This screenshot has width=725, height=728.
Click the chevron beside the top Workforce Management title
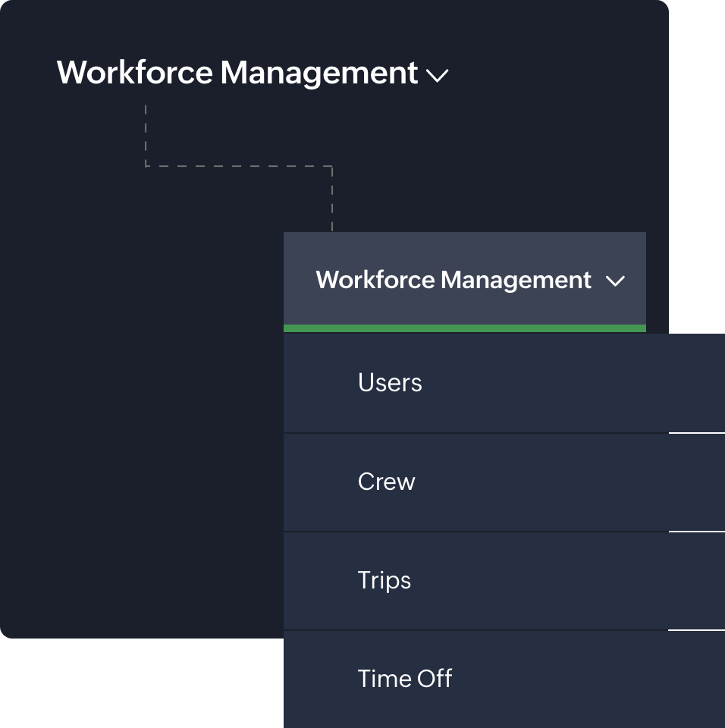[x=437, y=76]
